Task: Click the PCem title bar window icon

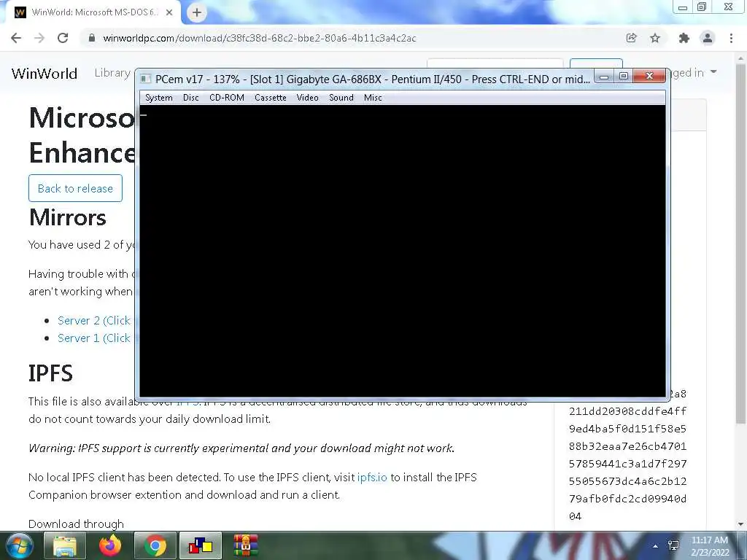Action: (x=146, y=79)
